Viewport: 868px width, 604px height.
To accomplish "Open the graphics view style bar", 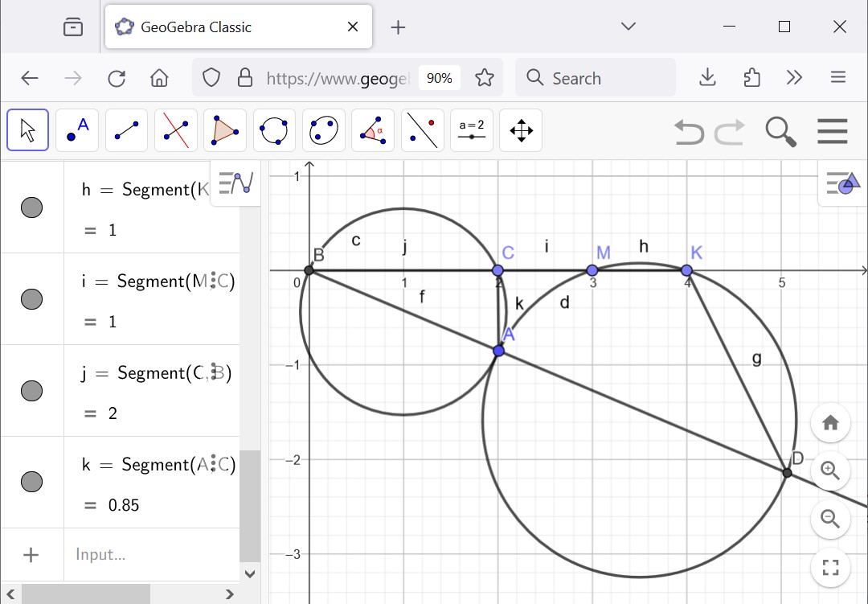I will tap(842, 183).
